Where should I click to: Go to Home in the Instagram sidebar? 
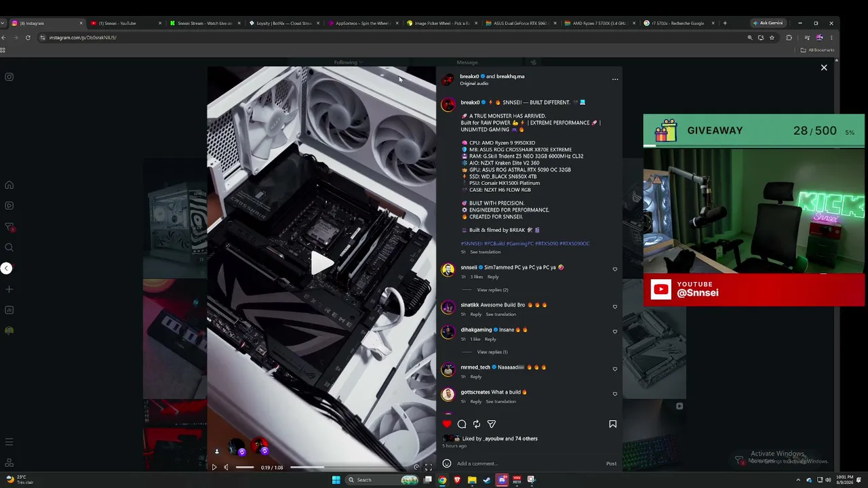9,185
